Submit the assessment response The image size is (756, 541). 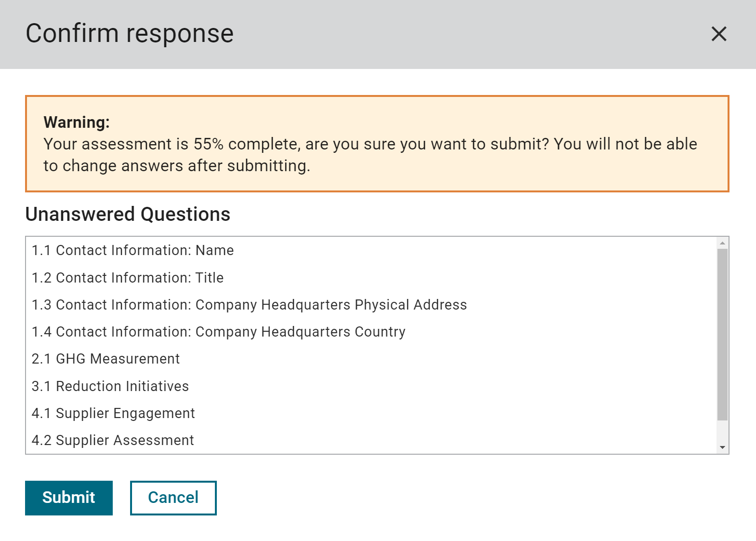coord(69,498)
